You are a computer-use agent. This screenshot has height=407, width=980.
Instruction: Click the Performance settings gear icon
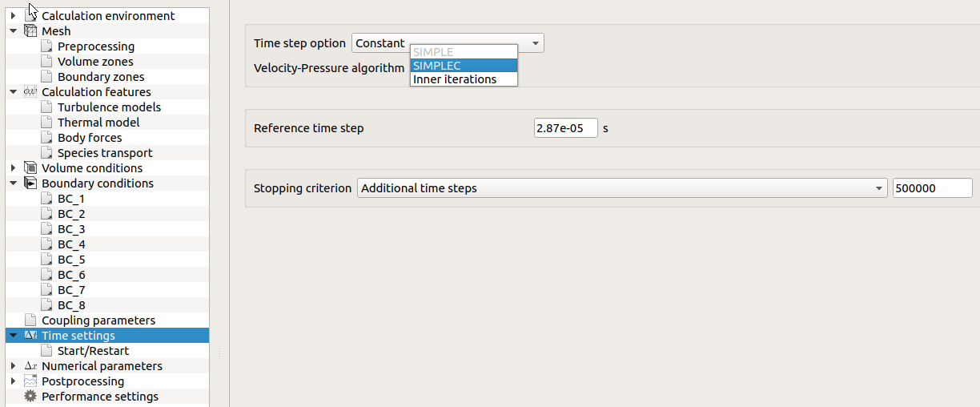coord(31,397)
